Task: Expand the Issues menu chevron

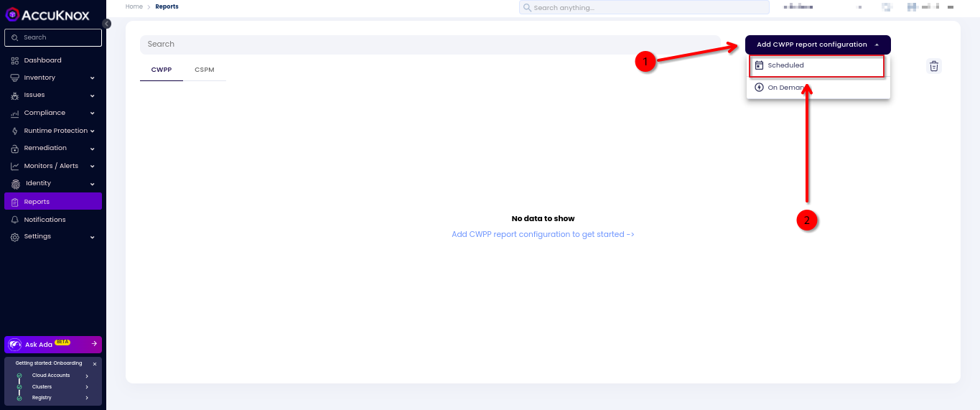Action: tap(93, 95)
